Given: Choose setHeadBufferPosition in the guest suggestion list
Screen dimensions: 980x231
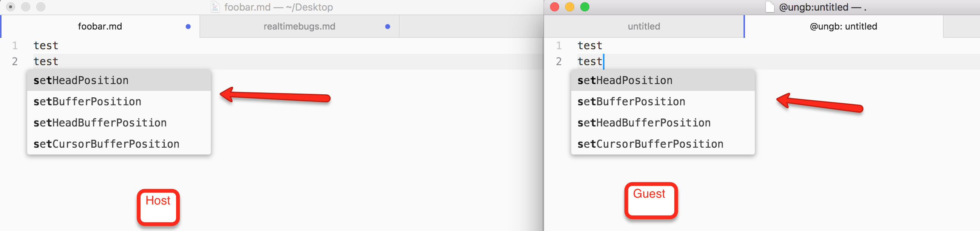Looking at the screenshot, I should tap(644, 122).
